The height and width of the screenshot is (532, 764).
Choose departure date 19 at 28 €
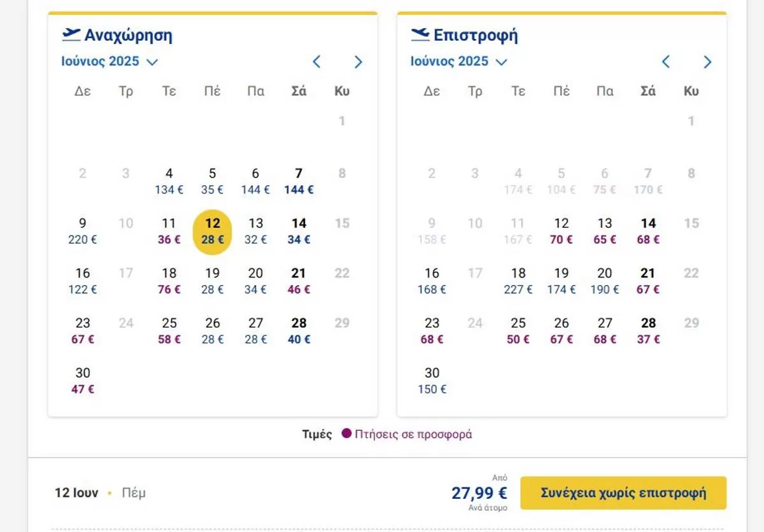(212, 281)
